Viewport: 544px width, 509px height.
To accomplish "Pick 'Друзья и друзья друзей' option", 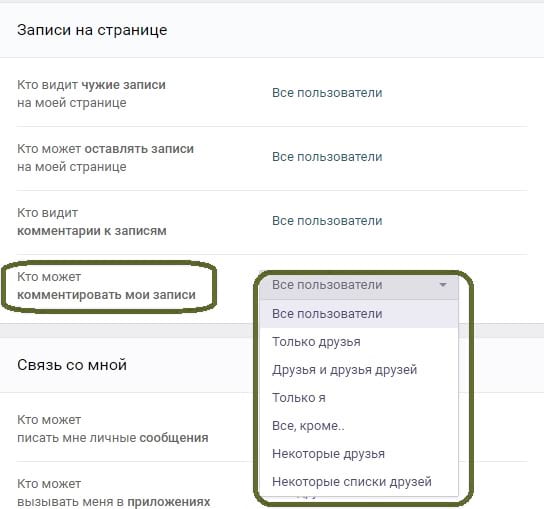I will click(x=359, y=370).
